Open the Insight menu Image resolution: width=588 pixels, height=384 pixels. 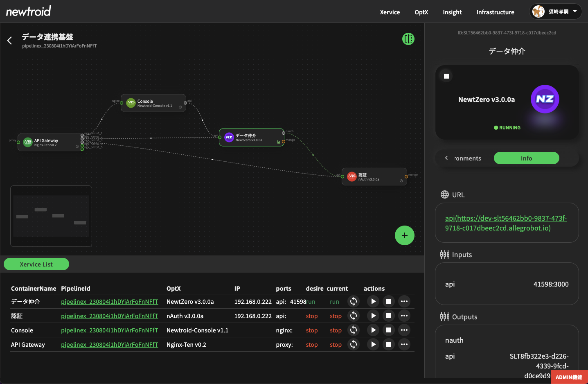[x=452, y=12]
